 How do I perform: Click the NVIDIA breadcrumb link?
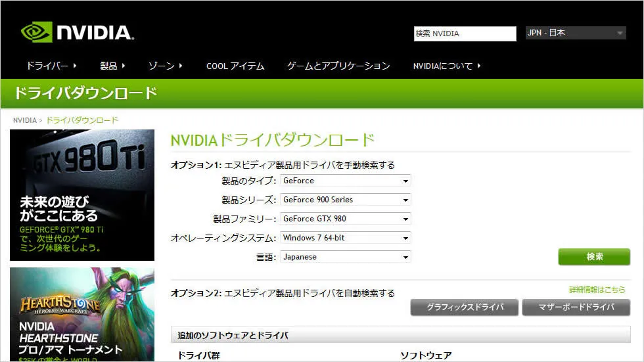25,120
